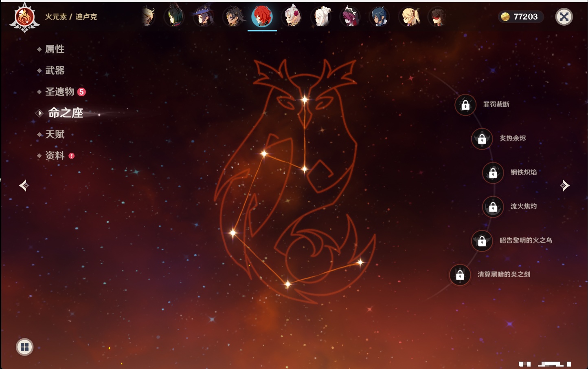Select the character wearing a red eye mask
Viewport: 588px width, 369px height.
(x=438, y=17)
